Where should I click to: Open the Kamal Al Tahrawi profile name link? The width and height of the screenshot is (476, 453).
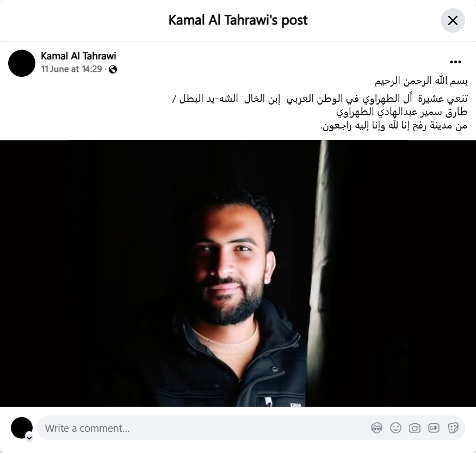coord(78,56)
